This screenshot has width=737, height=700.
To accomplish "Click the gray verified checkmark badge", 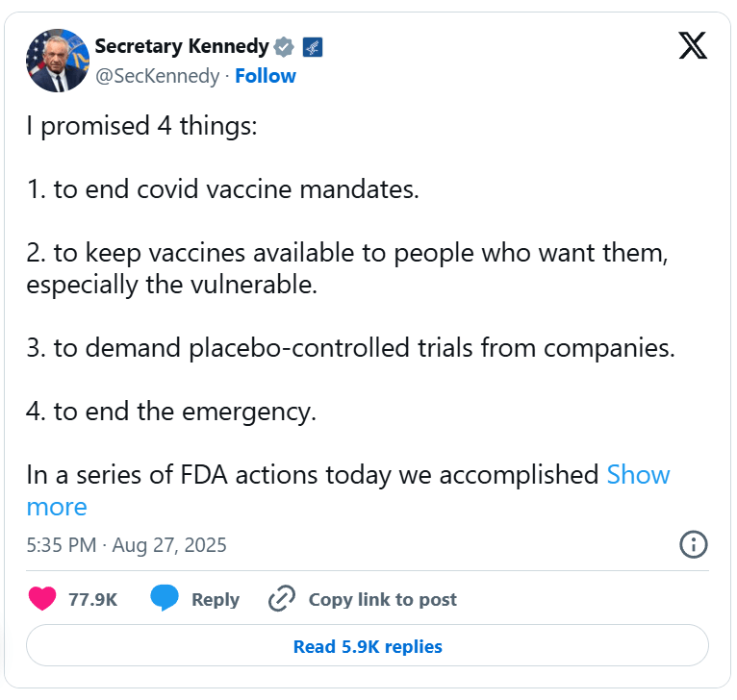I will [x=284, y=46].
